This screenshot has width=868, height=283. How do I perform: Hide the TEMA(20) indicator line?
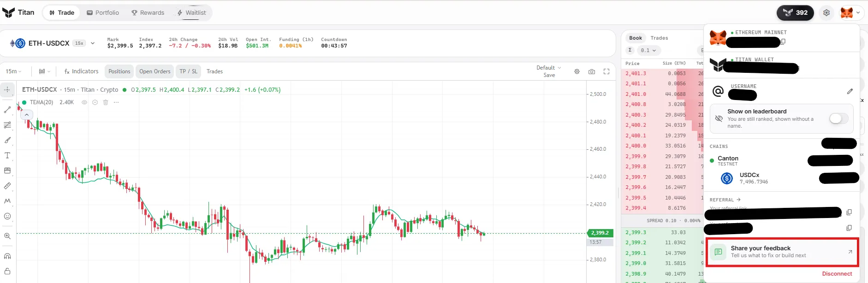[x=84, y=102]
